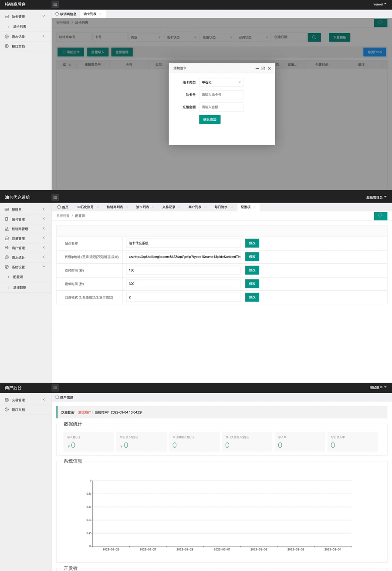Click 修改 next to 站点名称 field
This screenshot has width=392, height=571.
coord(252,243)
